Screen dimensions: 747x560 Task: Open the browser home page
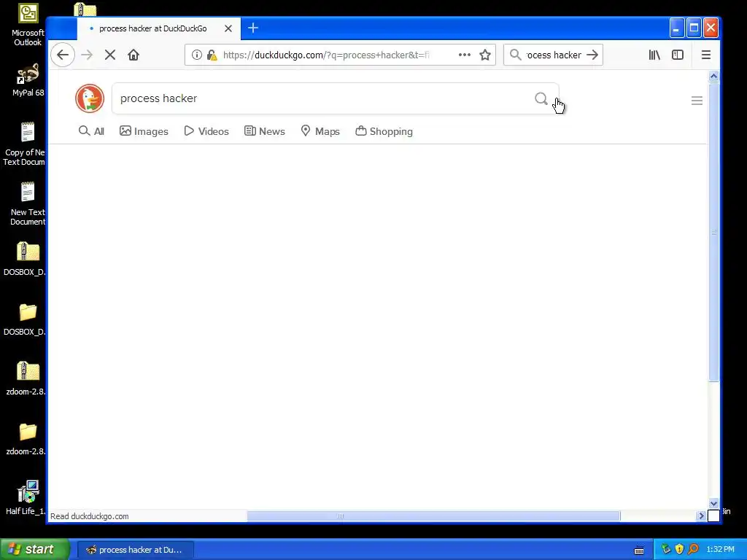133,55
